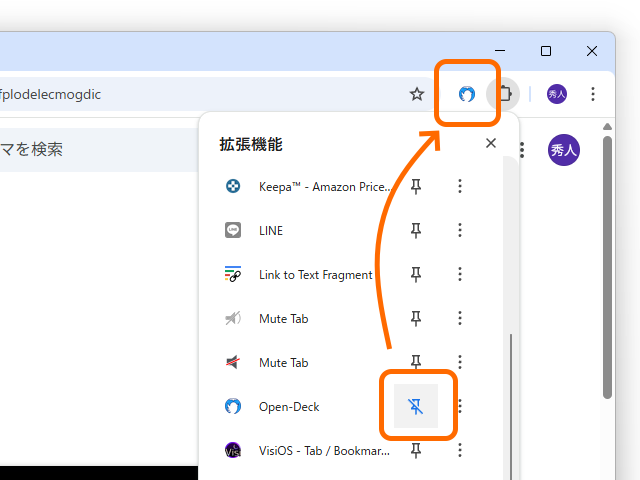Click the grey speaker Mute Tab icon
Image resolution: width=640 pixels, height=480 pixels.
tap(233, 318)
